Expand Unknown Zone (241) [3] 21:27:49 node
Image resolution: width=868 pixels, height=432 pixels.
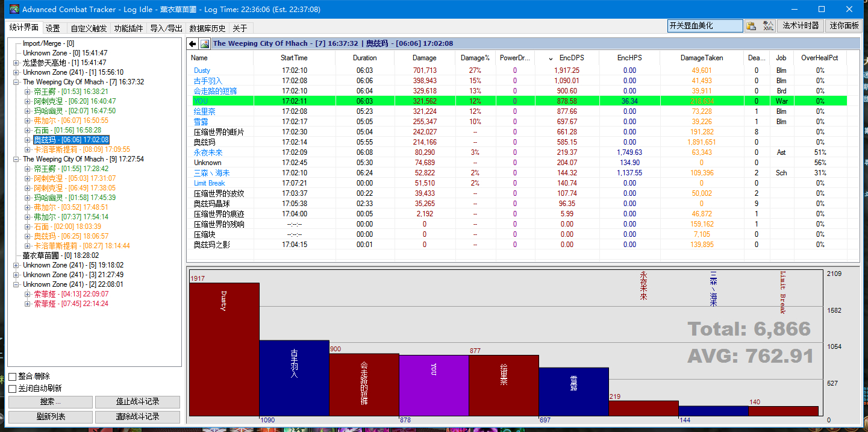(16, 275)
